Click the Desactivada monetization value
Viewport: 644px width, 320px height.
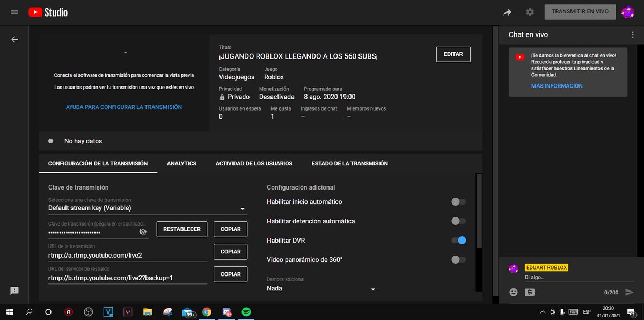click(276, 97)
